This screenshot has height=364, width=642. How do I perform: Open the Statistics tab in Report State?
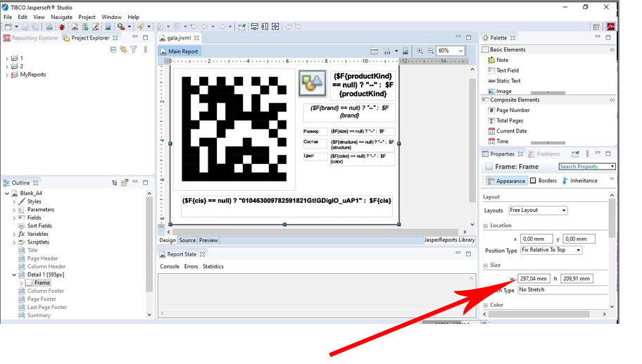[213, 267]
